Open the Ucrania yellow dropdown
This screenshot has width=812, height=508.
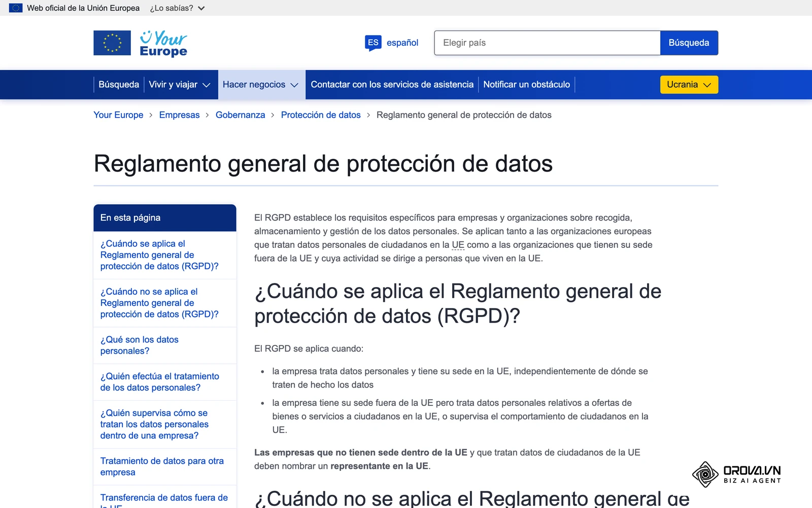coord(689,85)
